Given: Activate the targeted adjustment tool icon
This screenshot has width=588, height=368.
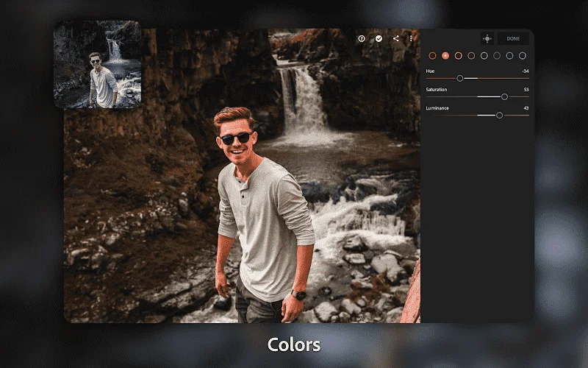Looking at the screenshot, I should (x=487, y=38).
